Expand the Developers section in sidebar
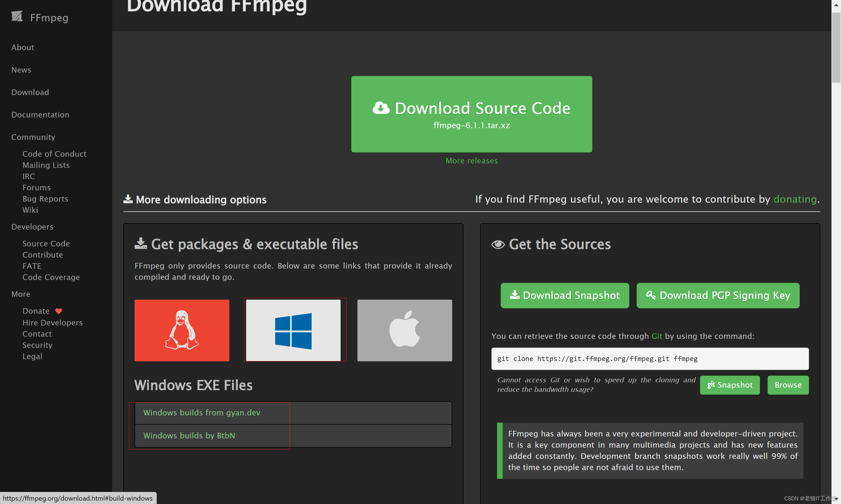This screenshot has width=841, height=504. [32, 227]
